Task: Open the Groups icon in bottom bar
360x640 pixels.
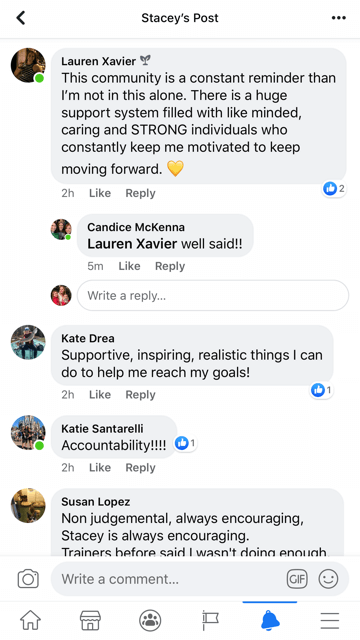Action: click(x=150, y=620)
